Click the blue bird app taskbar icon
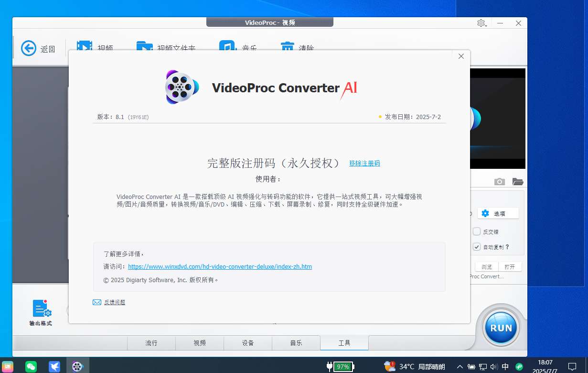 [x=54, y=367]
